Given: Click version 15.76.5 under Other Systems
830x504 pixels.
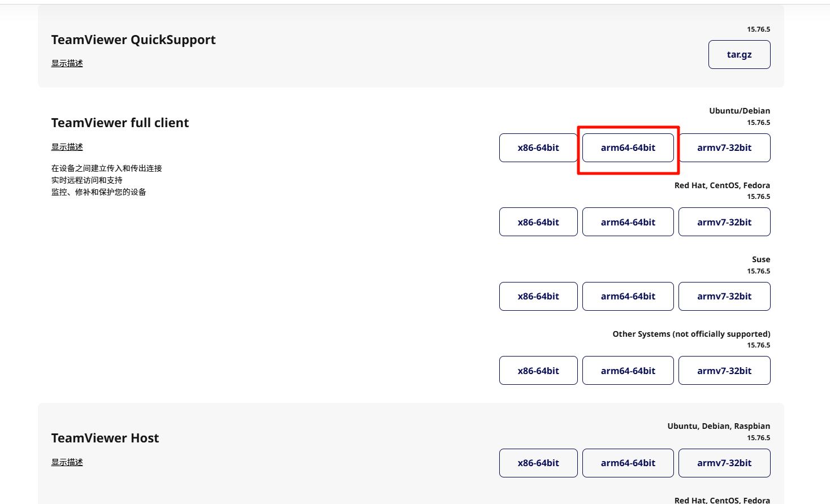Looking at the screenshot, I should [758, 345].
